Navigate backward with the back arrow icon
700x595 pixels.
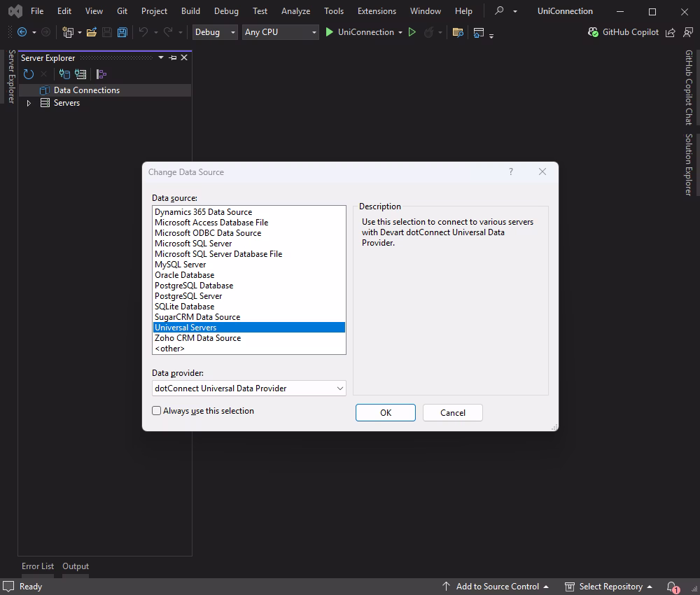pos(22,32)
